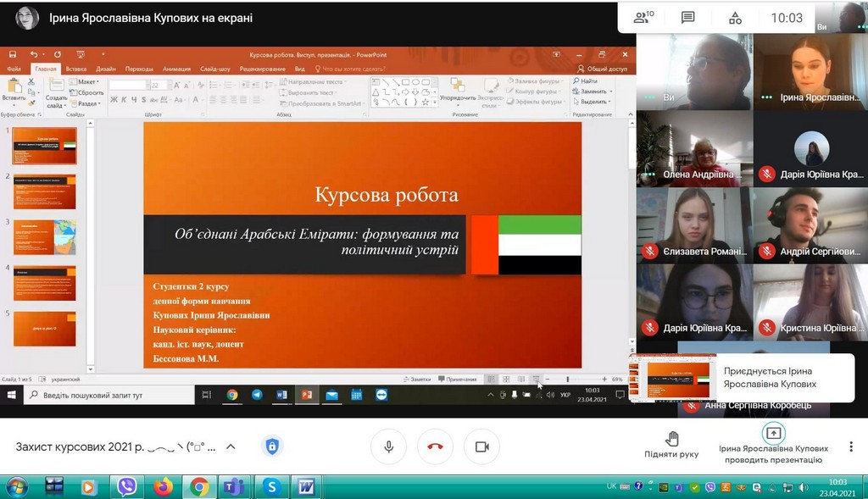Click the blue shield safety icon
This screenshot has height=499, width=868.
point(272,446)
